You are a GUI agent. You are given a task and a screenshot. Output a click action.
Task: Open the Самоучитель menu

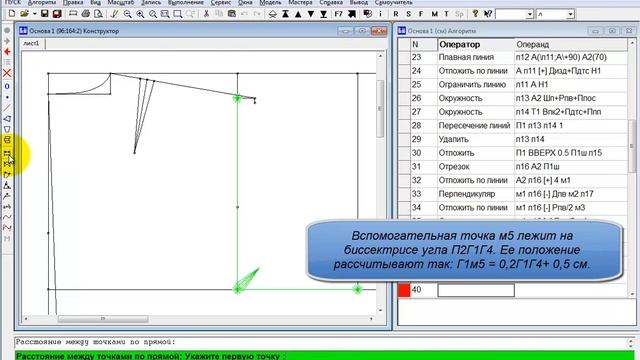pyautogui.click(x=393, y=2)
